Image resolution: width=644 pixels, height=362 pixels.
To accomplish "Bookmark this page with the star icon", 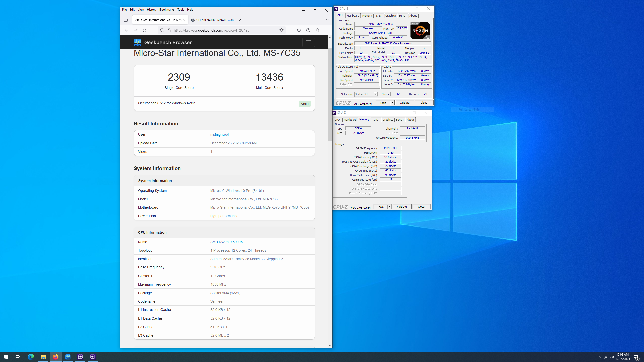I will 281,30.
